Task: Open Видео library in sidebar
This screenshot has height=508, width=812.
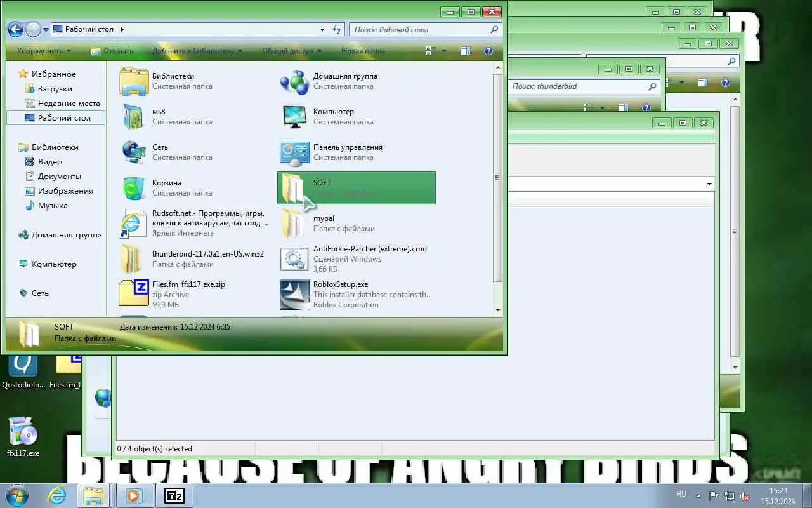Action: [x=43, y=162]
